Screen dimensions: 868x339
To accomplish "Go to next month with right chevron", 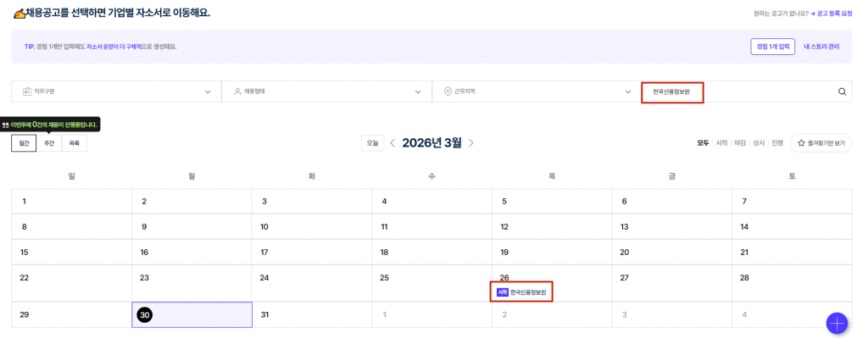I will (471, 143).
